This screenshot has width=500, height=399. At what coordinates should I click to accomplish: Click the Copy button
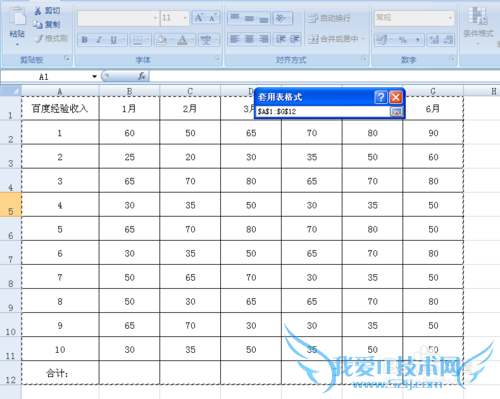(x=47, y=24)
